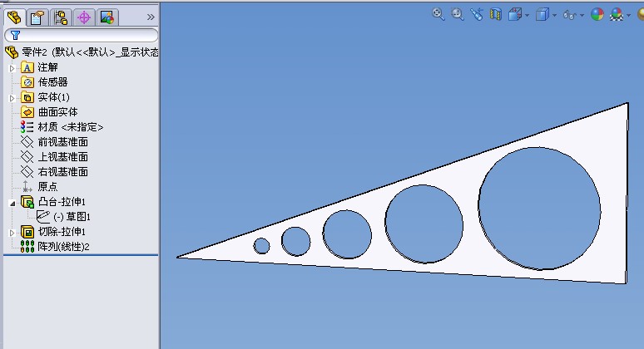644x349 pixels.
Task: Click the View Orientation icon
Action: (x=515, y=15)
